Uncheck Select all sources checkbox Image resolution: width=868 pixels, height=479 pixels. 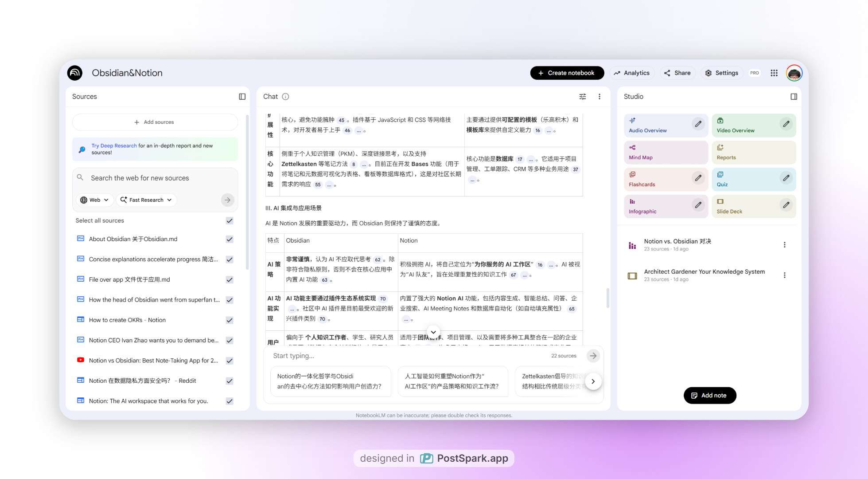coord(230,220)
